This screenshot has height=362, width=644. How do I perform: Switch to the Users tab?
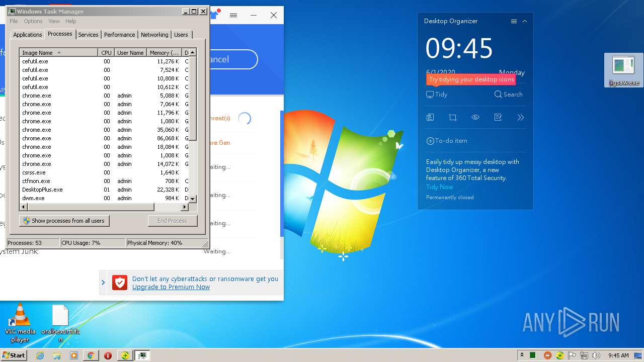point(181,35)
